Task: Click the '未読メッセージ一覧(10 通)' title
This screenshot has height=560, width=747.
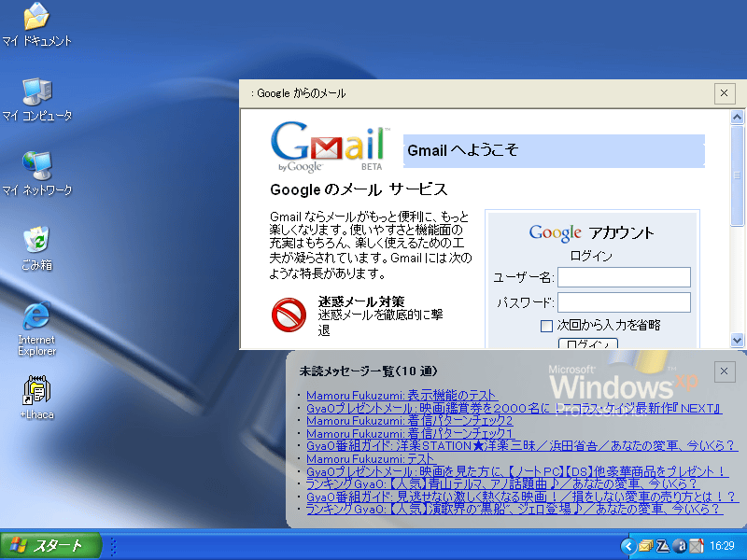Action: tap(368, 371)
